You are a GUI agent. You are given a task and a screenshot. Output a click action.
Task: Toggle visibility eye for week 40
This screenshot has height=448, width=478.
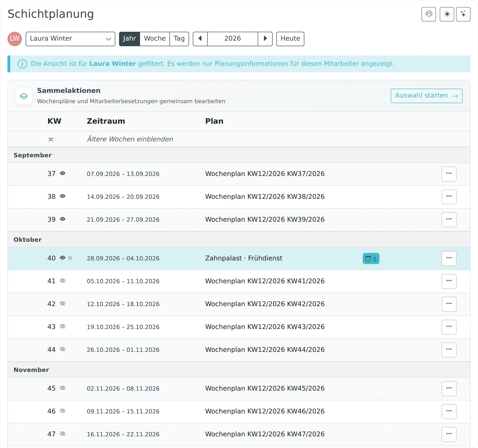[x=63, y=258]
